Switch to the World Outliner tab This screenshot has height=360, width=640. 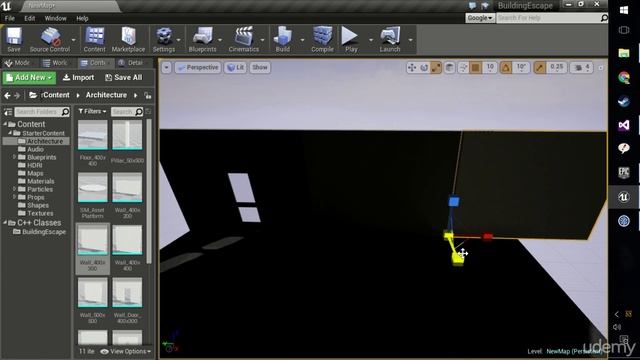[56, 63]
